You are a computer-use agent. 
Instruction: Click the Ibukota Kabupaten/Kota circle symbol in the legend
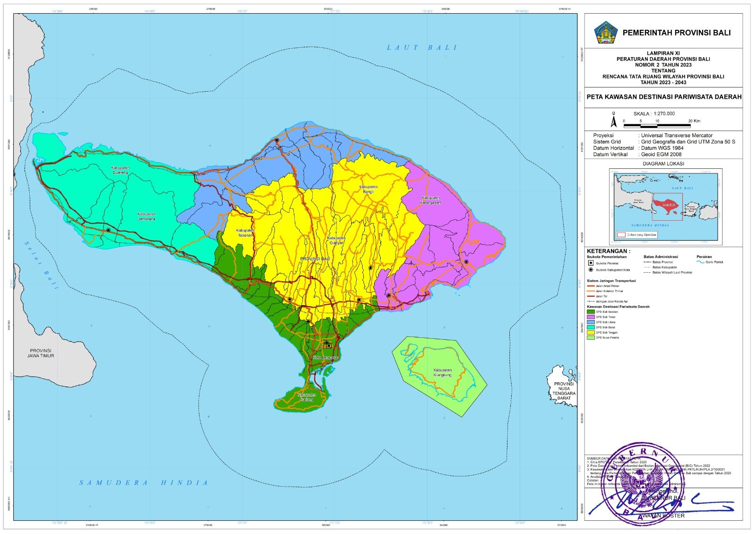[591, 270]
